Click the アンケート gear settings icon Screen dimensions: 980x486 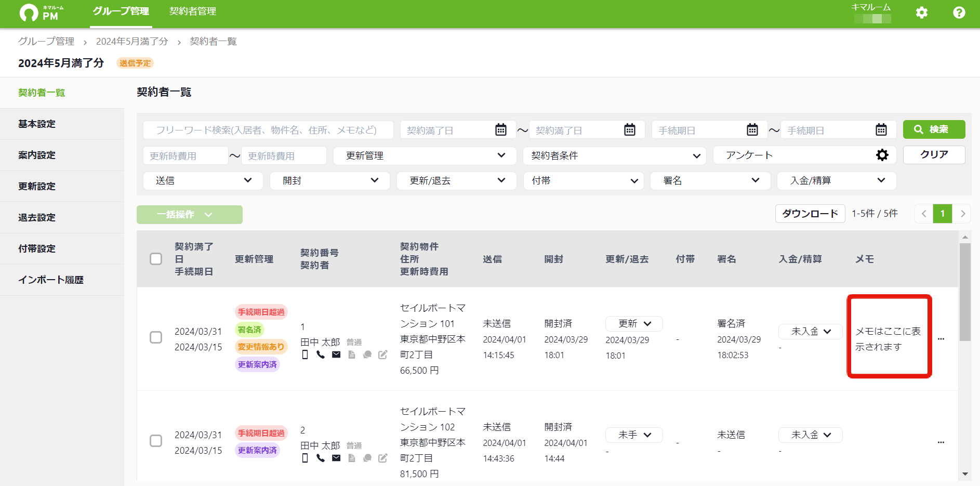882,155
